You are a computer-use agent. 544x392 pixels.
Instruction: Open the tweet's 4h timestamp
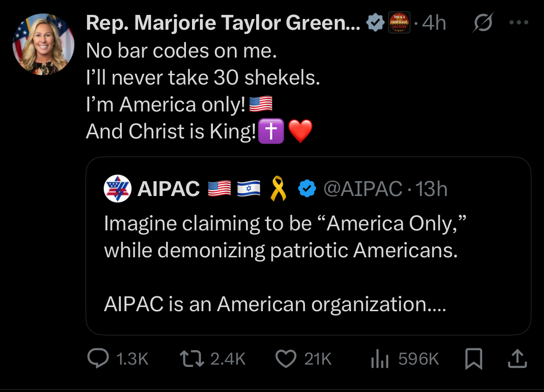pos(433,23)
